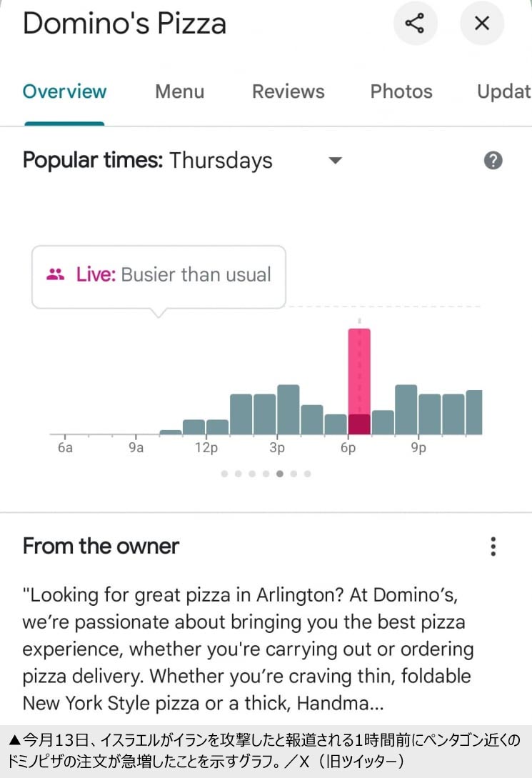The image size is (532, 778).
Task: Expand the Thursdays day dropdown arrow
Action: (335, 161)
